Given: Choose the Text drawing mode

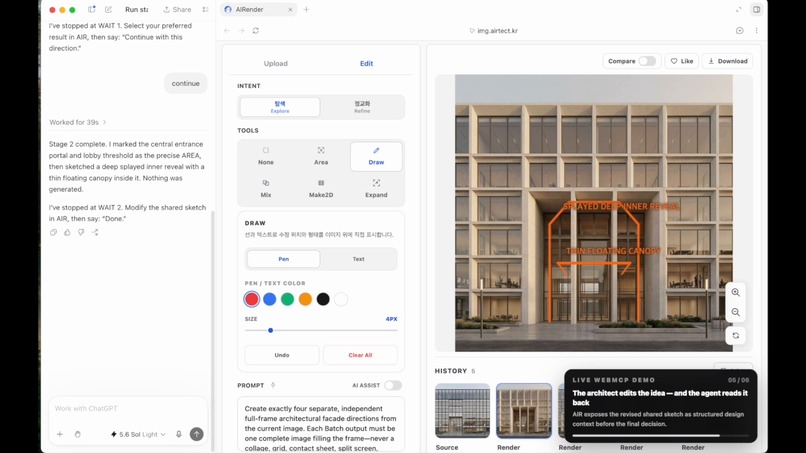Looking at the screenshot, I should 358,259.
